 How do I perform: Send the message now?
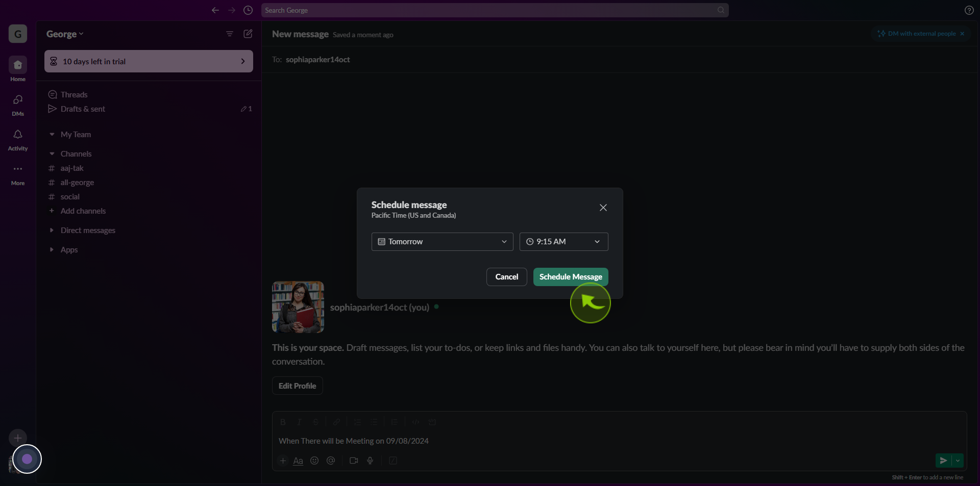[x=943, y=461]
